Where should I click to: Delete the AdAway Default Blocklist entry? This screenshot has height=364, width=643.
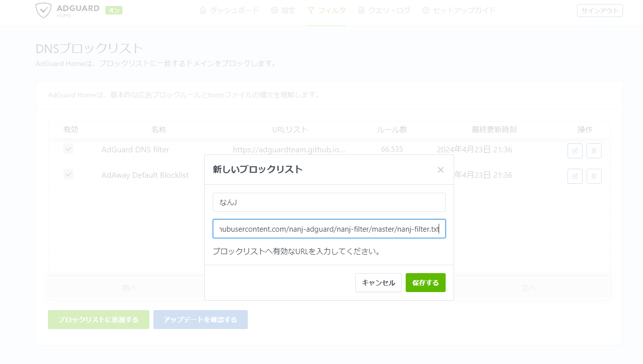click(594, 176)
